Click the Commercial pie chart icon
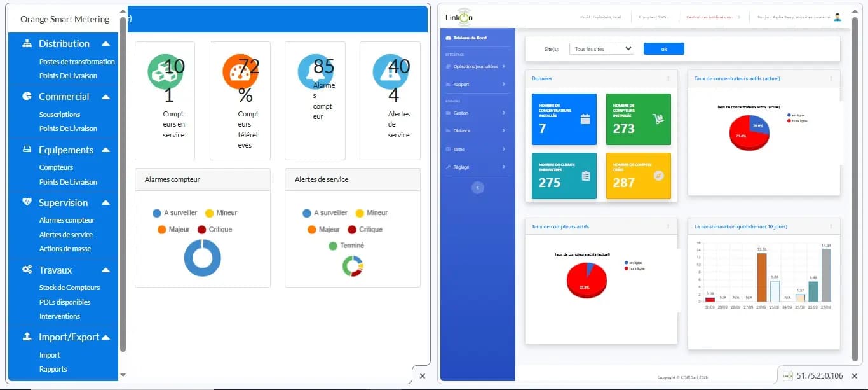Screen dimensions: 868x390 (27, 97)
